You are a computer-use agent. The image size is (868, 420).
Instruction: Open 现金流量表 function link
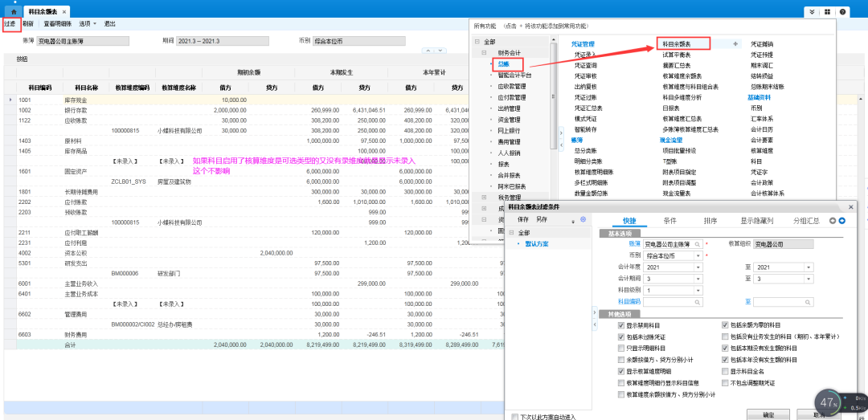point(677,193)
